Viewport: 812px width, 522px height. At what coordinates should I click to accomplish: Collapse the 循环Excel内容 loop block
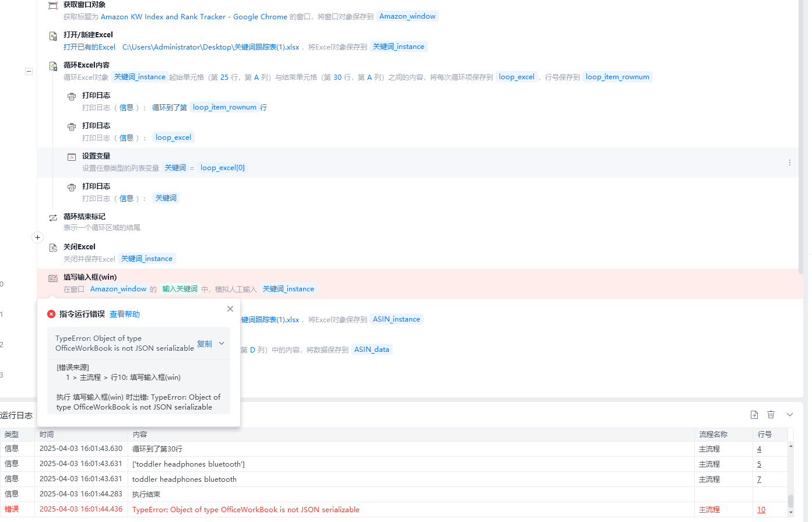(x=29, y=71)
